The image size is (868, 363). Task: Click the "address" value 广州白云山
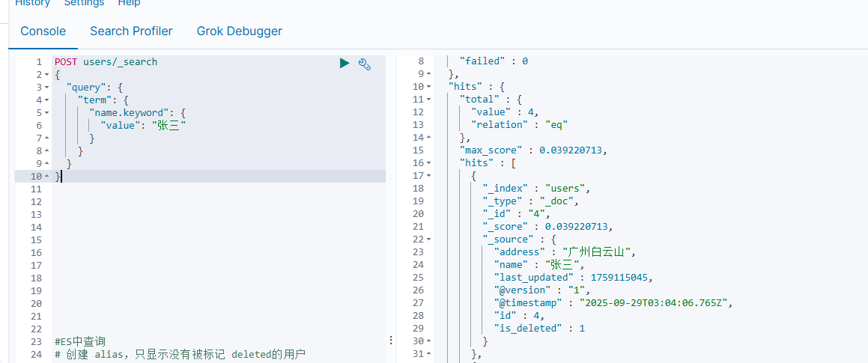coord(597,252)
